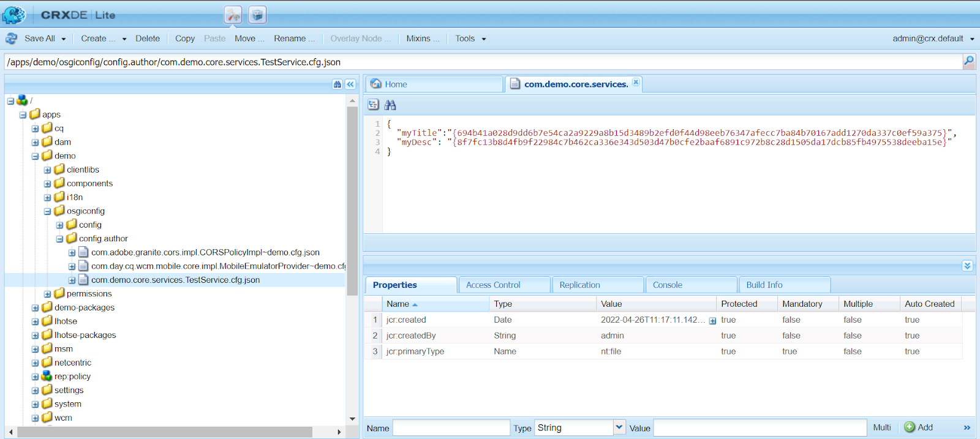The image size is (980, 439).
Task: Collapse the demo folder node
Action: [x=35, y=156]
